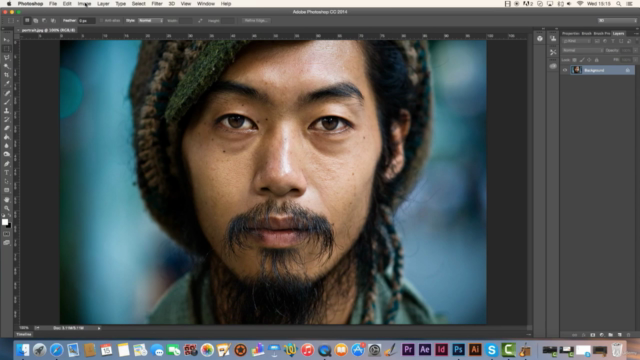Viewport: 640px width, 360px height.
Task: Select the Pen tool
Action: pyautogui.click(x=7, y=164)
